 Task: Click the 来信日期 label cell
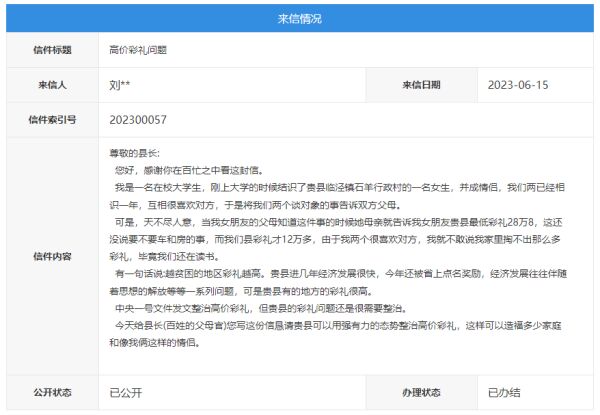pos(421,85)
